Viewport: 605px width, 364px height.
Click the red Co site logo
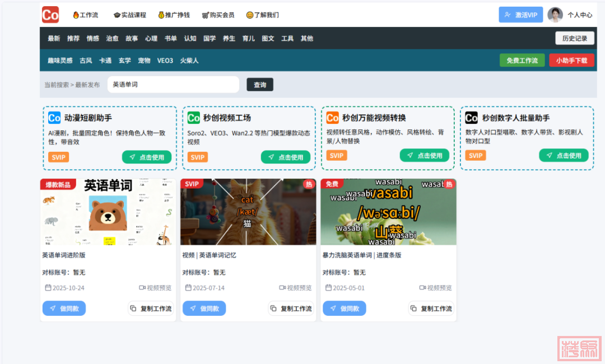tap(50, 15)
